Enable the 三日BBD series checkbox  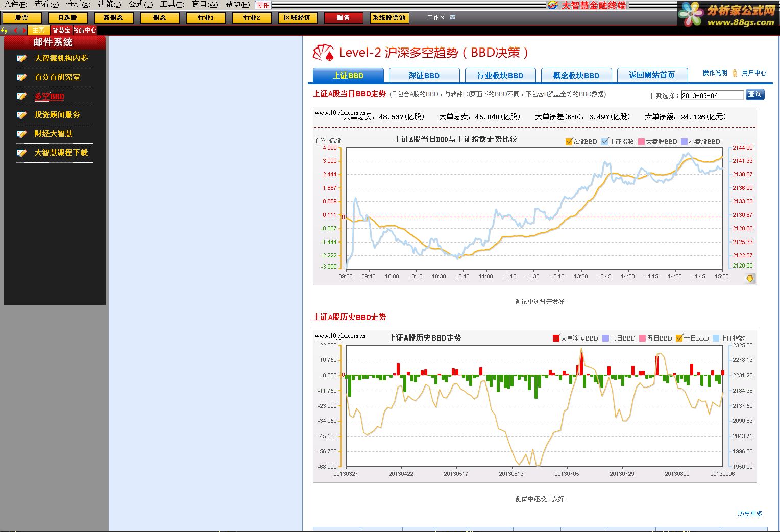pos(605,338)
